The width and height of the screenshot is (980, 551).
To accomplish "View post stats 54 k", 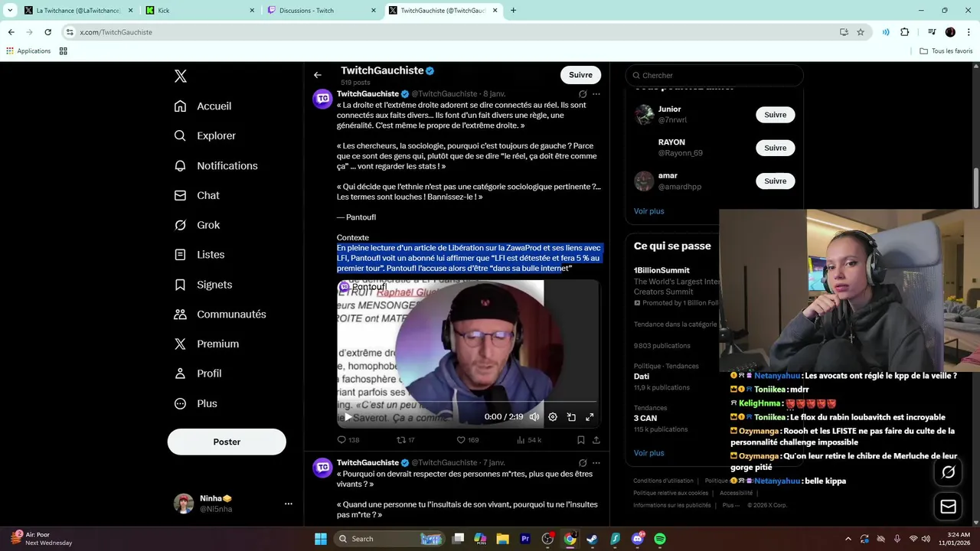I will pos(529,440).
